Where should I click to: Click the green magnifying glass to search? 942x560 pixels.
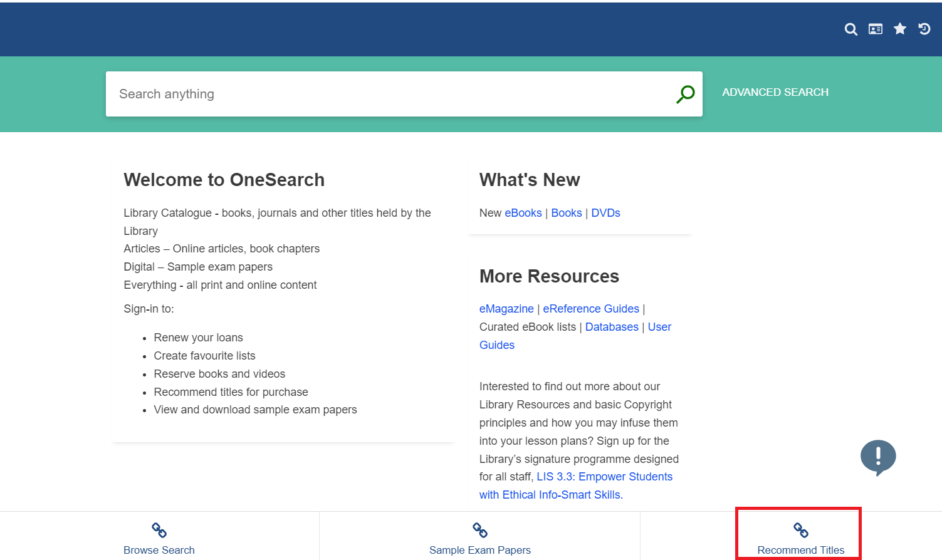tap(684, 94)
